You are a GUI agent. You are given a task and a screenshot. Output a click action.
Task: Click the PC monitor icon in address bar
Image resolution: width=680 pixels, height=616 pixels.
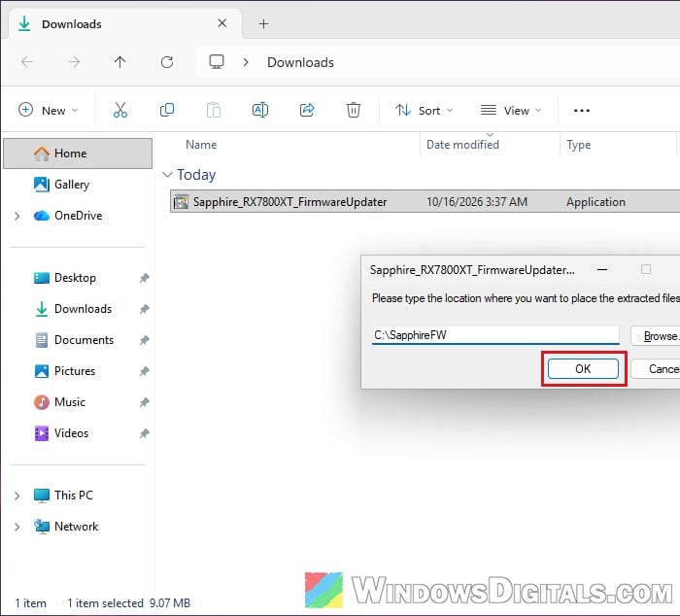pyautogui.click(x=217, y=61)
